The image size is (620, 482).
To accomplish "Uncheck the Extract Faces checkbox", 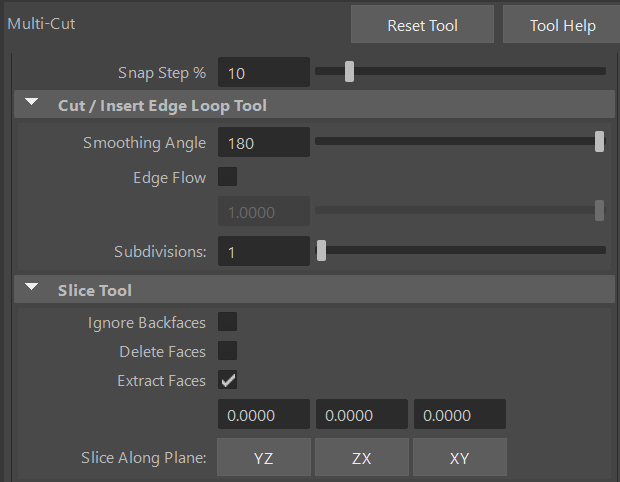I will tap(228, 380).
